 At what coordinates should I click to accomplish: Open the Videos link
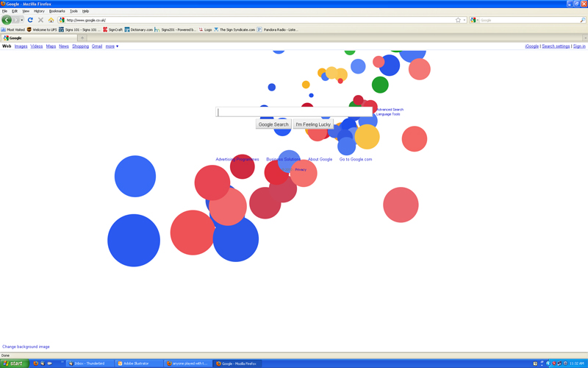pyautogui.click(x=36, y=46)
